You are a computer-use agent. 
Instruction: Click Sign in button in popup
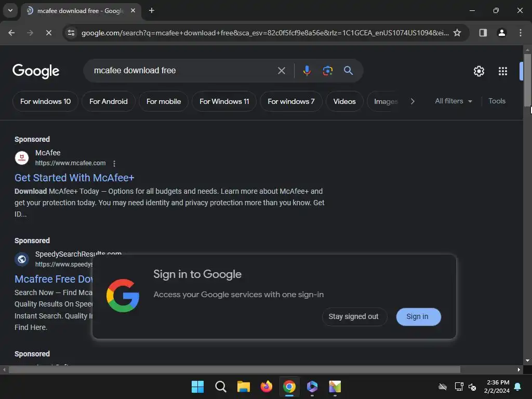[x=418, y=316]
